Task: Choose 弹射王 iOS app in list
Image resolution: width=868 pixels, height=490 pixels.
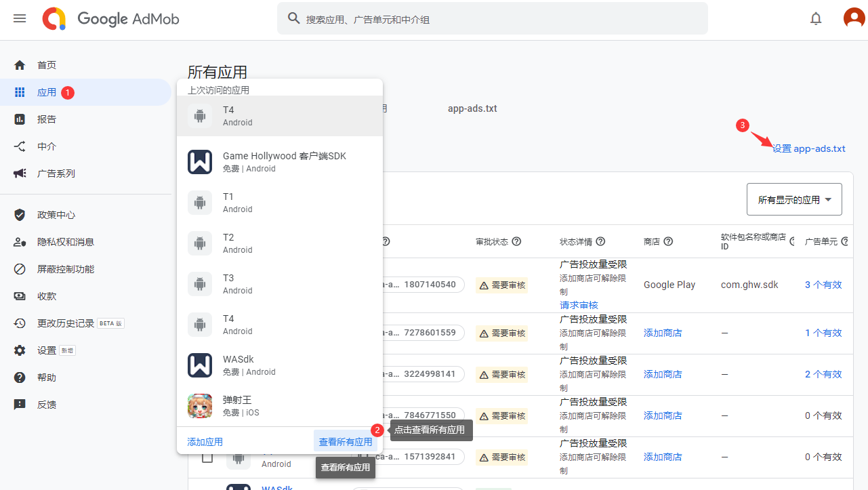Action: pyautogui.click(x=280, y=406)
